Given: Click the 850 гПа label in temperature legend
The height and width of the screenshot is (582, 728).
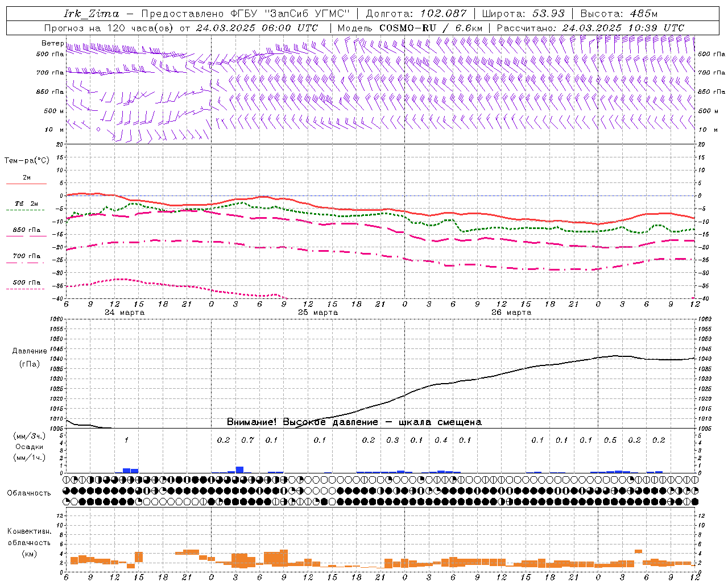Looking at the screenshot, I should pyautogui.click(x=26, y=230).
